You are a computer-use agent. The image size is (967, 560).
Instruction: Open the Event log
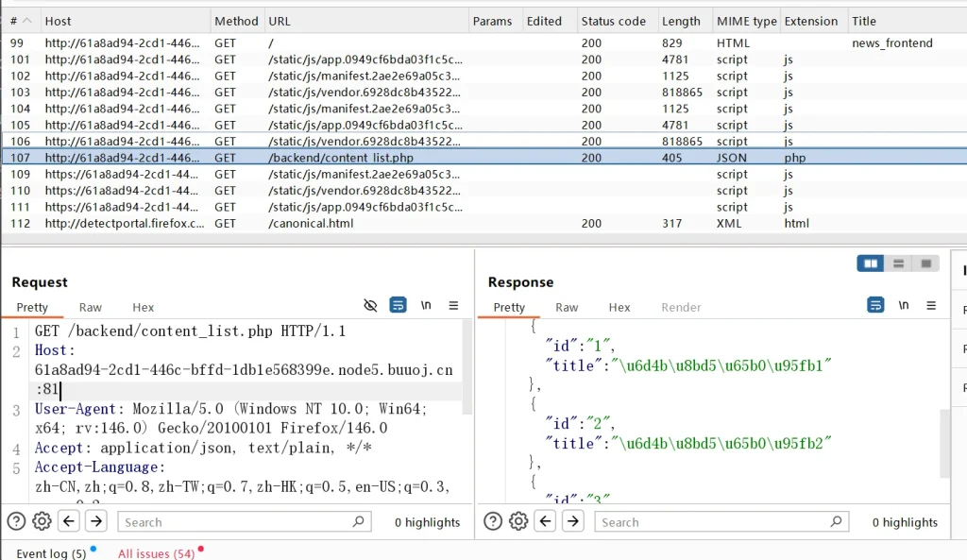(51, 553)
